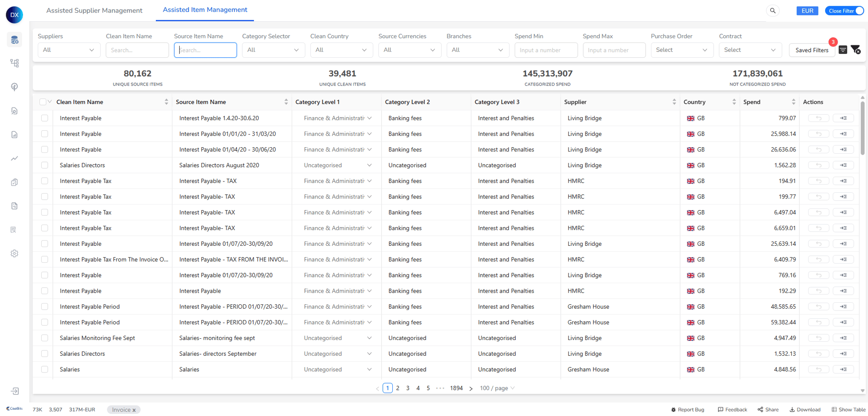Click the search magnifier icon in header
This screenshot has width=868, height=416.
[x=773, y=11]
